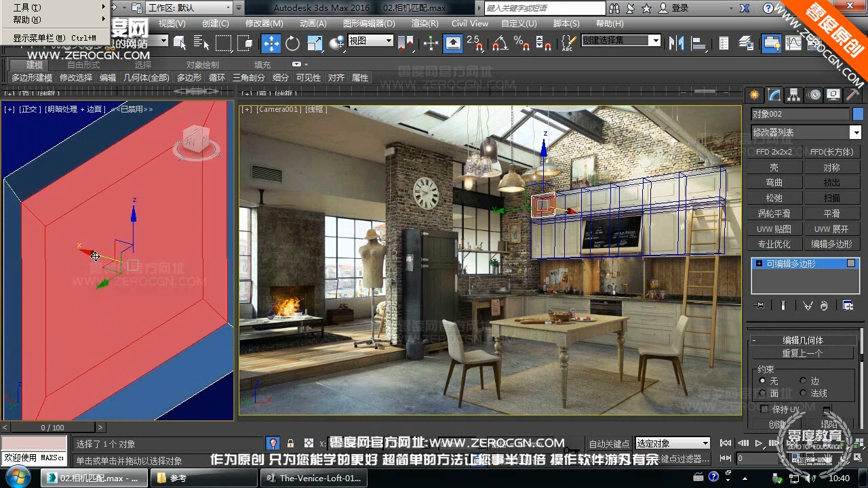Toggle the Spinner Snap icon

pyautogui.click(x=543, y=43)
